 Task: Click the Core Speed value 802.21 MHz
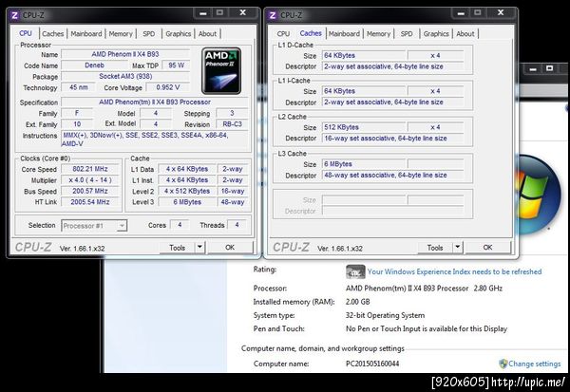click(x=90, y=169)
